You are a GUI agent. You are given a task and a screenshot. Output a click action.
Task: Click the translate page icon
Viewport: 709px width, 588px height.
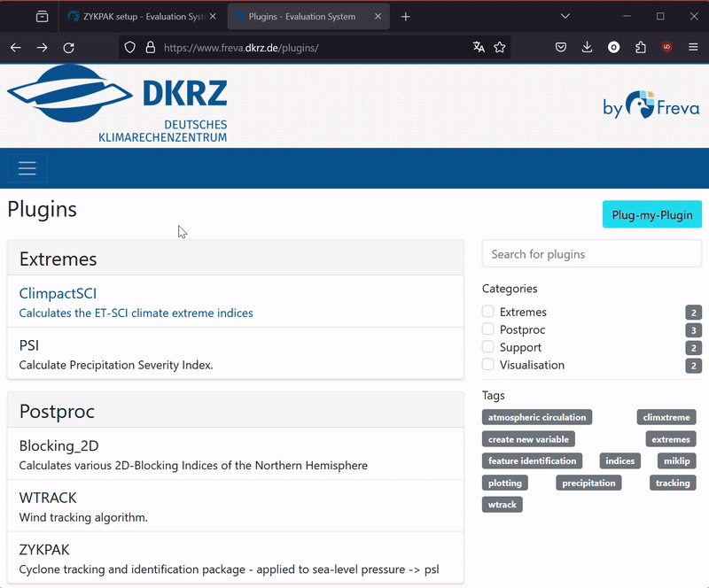[x=479, y=47]
